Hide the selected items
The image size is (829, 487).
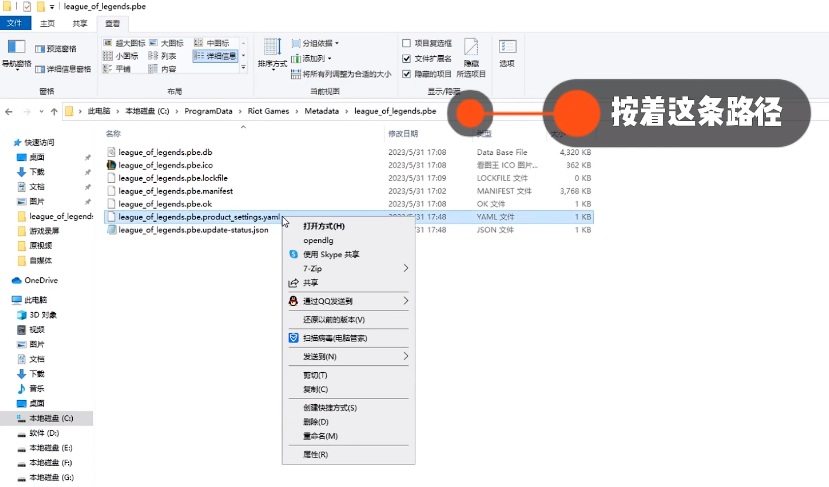click(471, 58)
